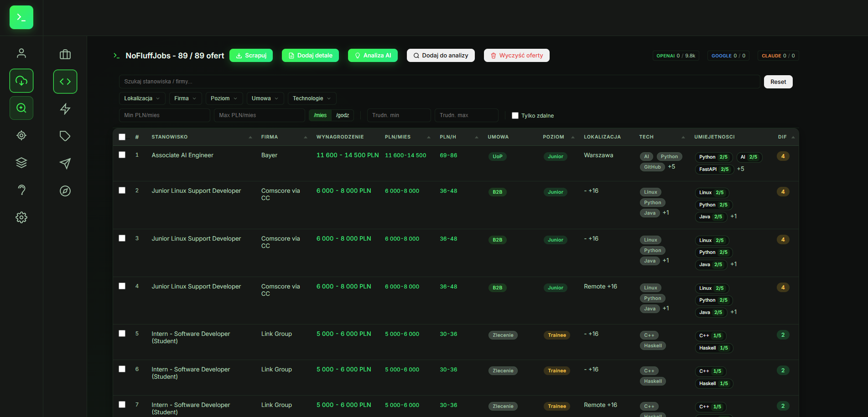The image size is (868, 417).
Task: Click the Wyczyść oferty button
Action: point(516,55)
